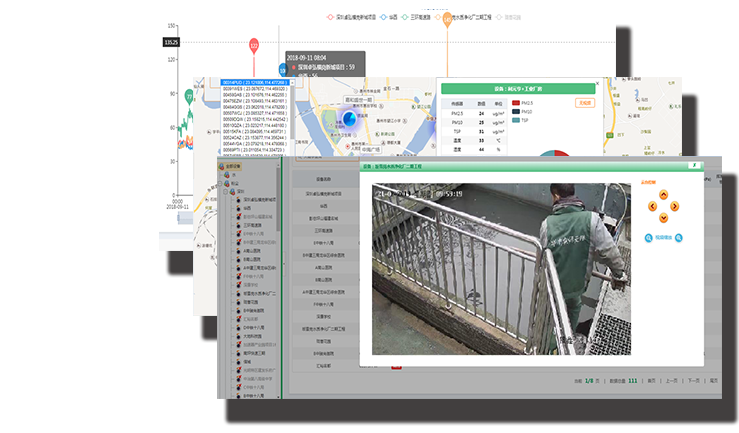Click the TSP row in sensor table
This screenshot has width=739, height=433.
[474, 131]
